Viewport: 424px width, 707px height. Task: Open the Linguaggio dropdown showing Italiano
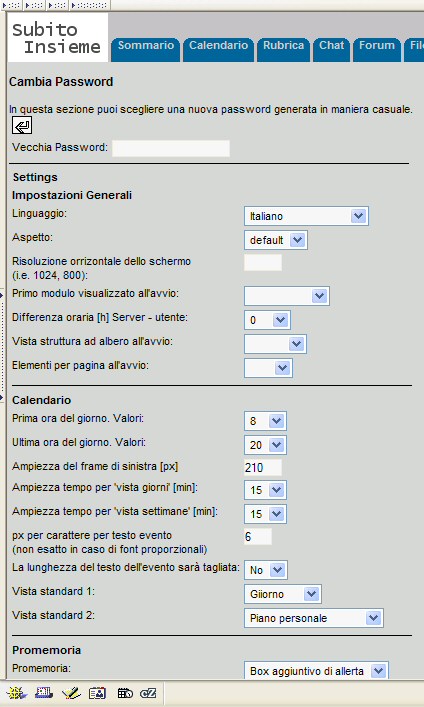point(306,216)
